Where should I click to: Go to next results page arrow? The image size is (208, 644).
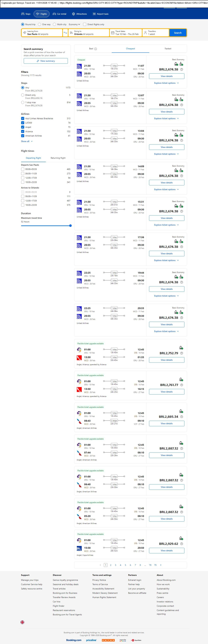point(161,565)
